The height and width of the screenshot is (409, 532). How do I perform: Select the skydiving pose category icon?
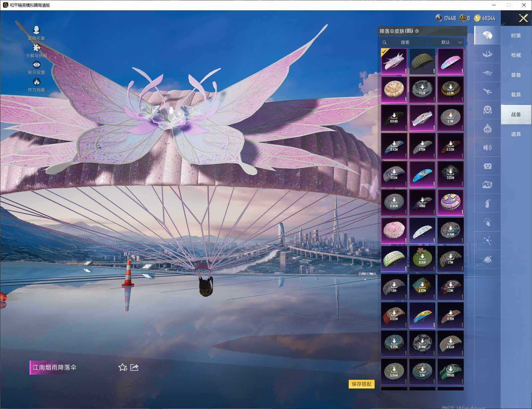pos(487,54)
